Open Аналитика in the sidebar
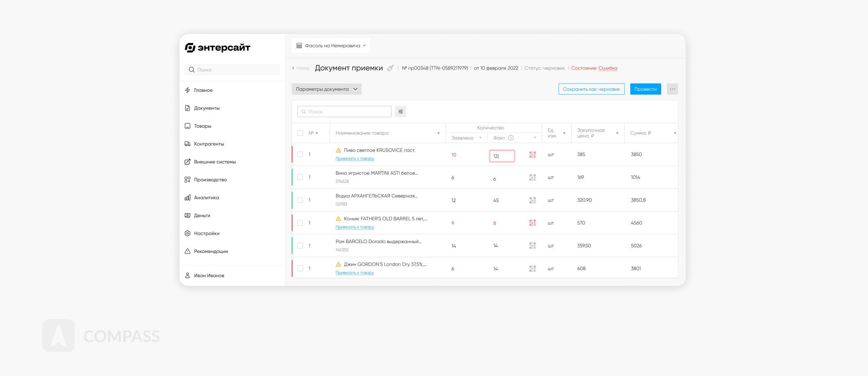This screenshot has width=868, height=376. tap(206, 198)
